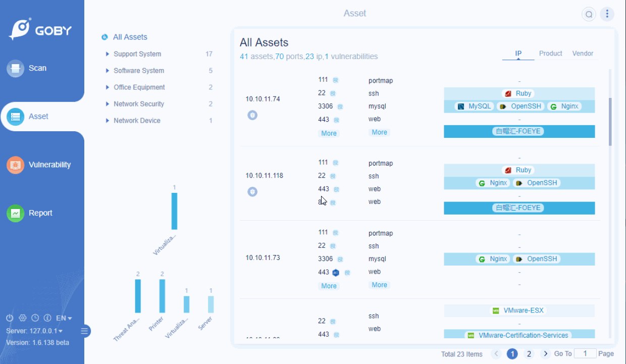This screenshot has height=364, width=626.
Task: Open the EN language dropdown
Action: (64, 318)
